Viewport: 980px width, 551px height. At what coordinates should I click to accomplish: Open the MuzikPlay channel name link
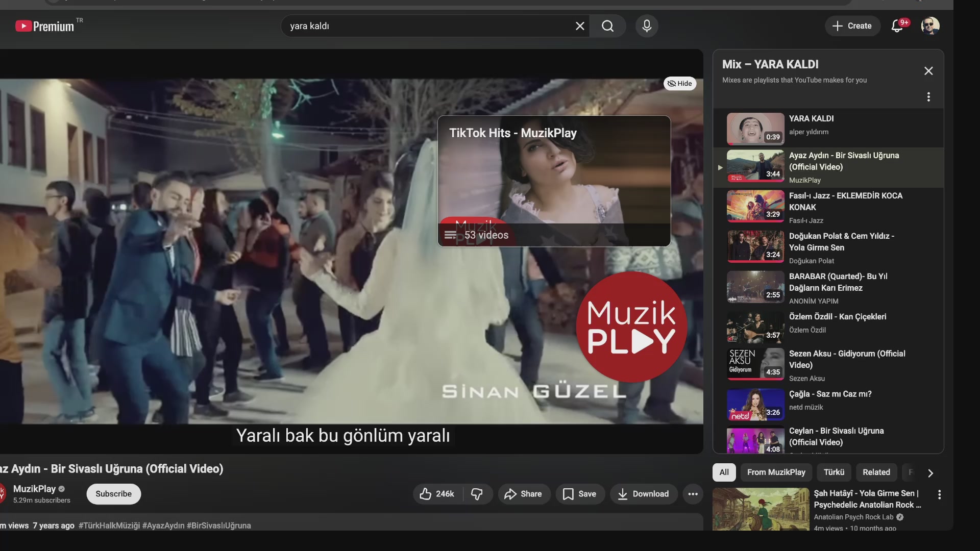[34, 489]
